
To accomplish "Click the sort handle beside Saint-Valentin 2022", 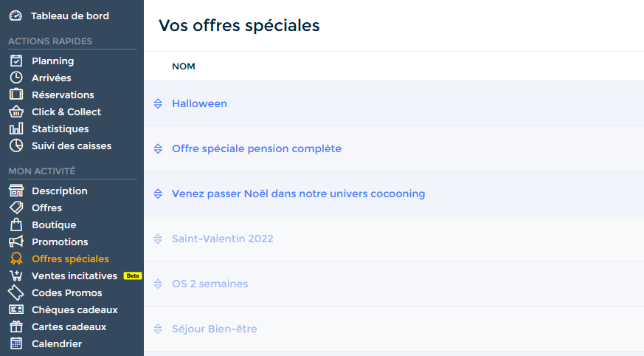I will 158,239.
